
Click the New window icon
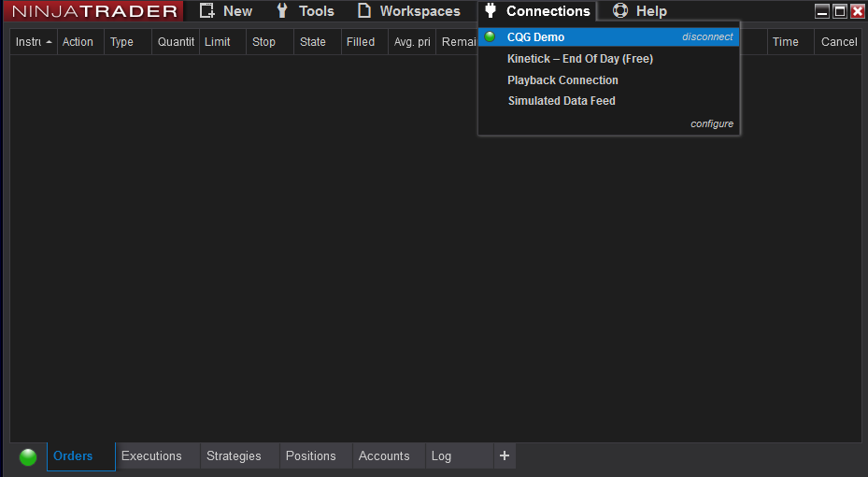(207, 11)
